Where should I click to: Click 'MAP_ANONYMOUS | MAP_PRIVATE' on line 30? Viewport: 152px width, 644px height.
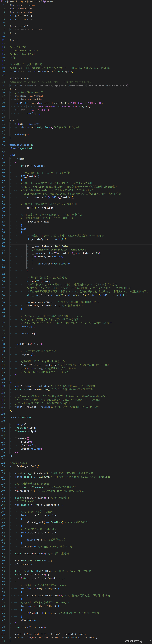coord(58,107)
